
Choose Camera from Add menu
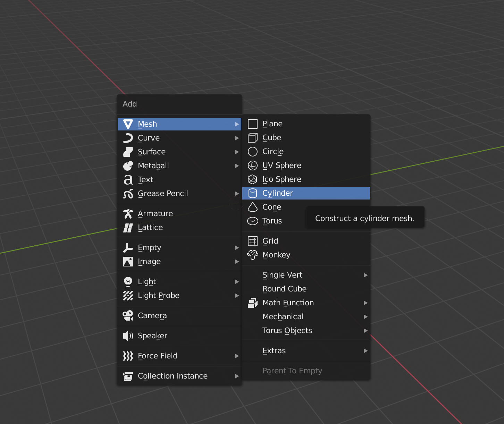click(x=179, y=316)
